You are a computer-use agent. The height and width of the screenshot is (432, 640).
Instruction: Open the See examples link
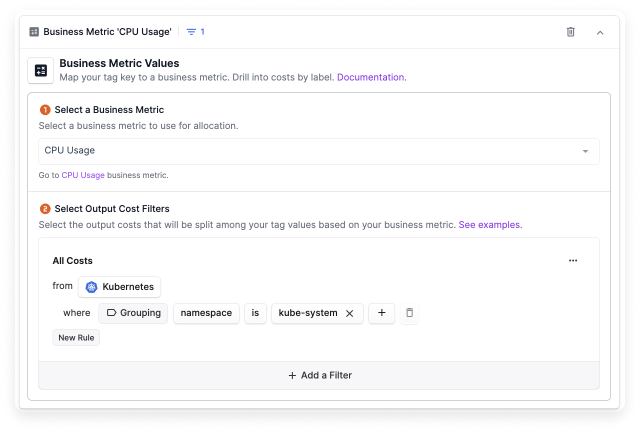tap(489, 225)
